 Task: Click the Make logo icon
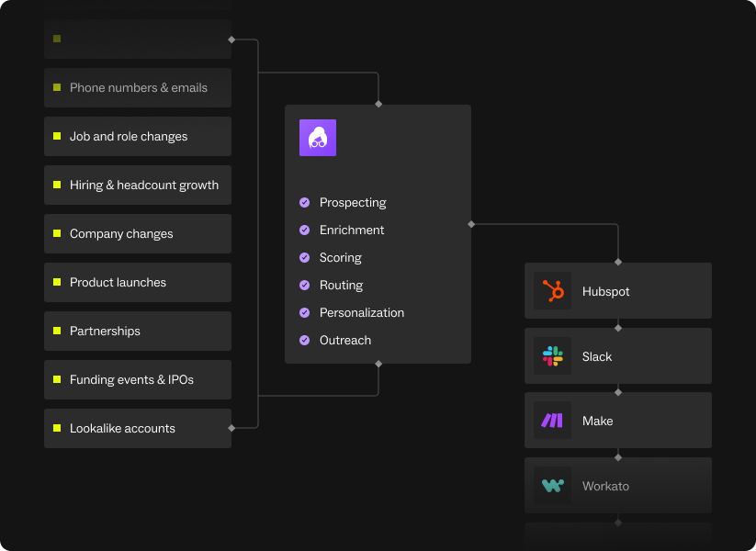(x=552, y=420)
